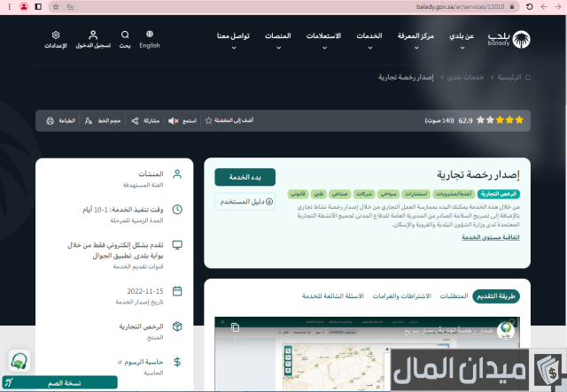This screenshot has height=392, width=567.
Task: Click the share (مشاركة) icon
Action: click(135, 119)
